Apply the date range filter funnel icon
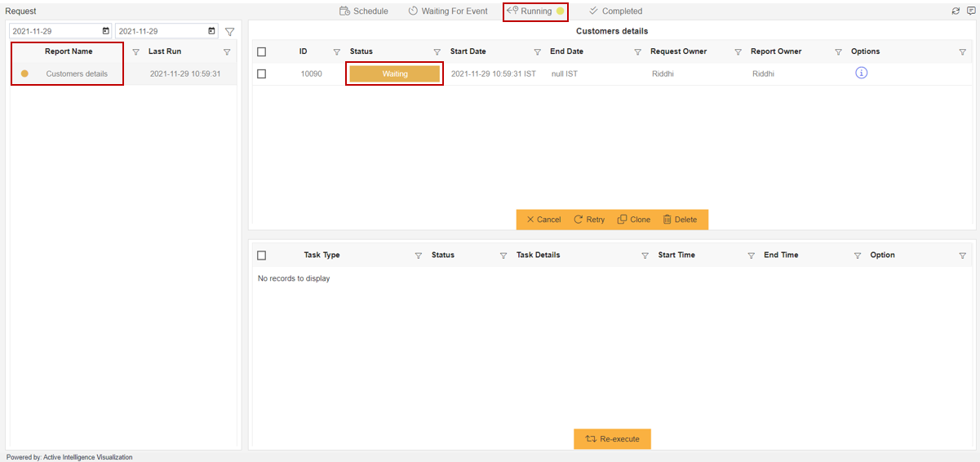Viewport: 980px width, 462px height. click(229, 32)
